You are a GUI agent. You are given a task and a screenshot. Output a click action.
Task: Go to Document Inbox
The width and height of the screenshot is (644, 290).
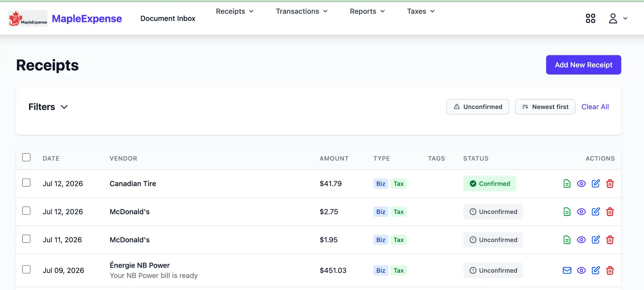point(168,18)
